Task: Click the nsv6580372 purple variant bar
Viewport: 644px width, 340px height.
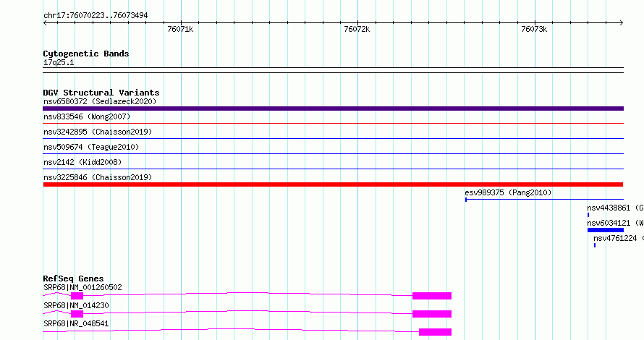Action: pyautogui.click(x=333, y=109)
